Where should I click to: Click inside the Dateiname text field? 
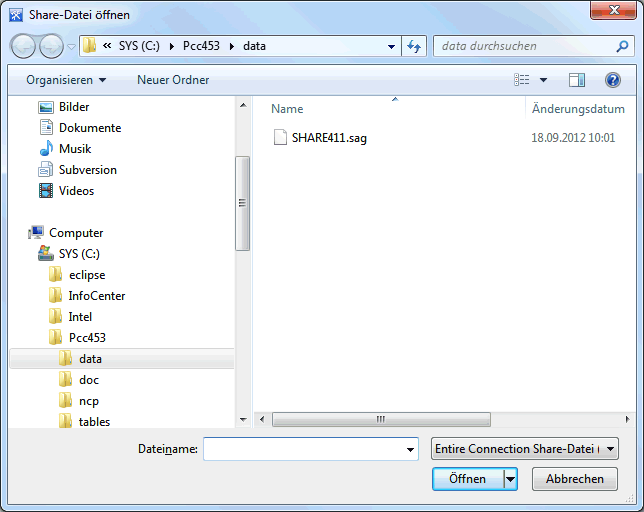pos(305,450)
